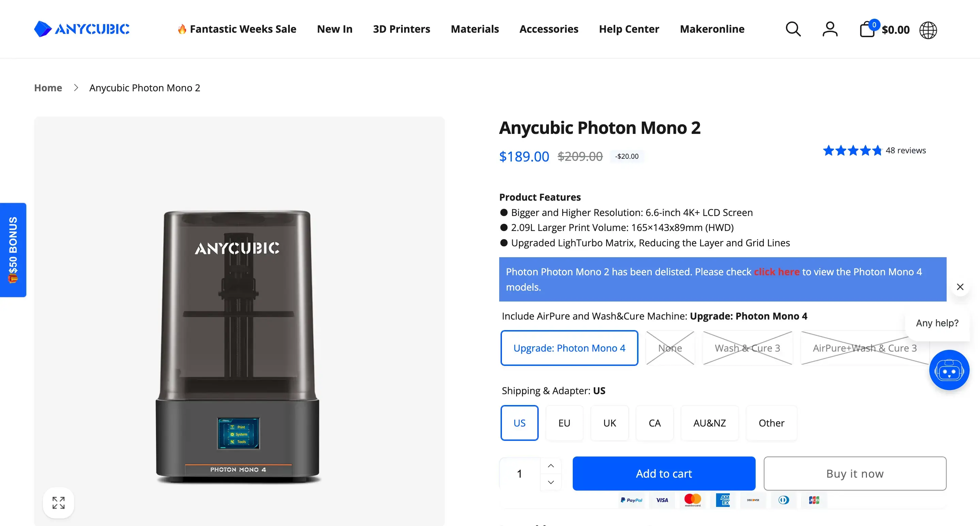
Task: Click the Anycubic logo
Action: [x=81, y=29]
